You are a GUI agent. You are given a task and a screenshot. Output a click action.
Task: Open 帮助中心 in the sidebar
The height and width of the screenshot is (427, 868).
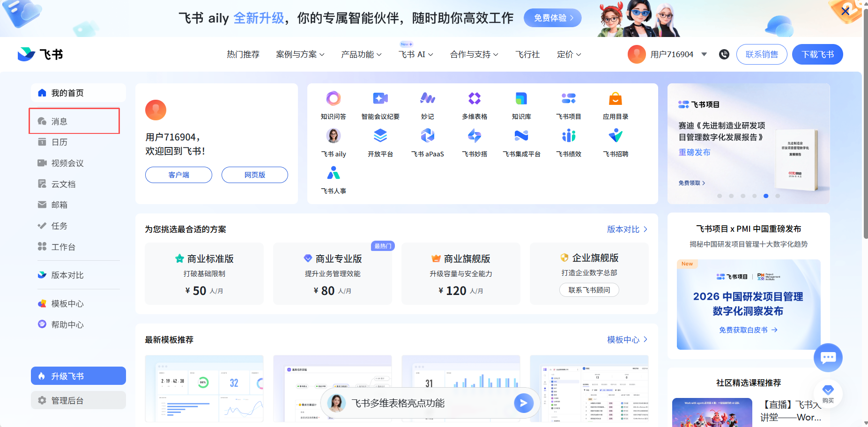pyautogui.click(x=78, y=324)
